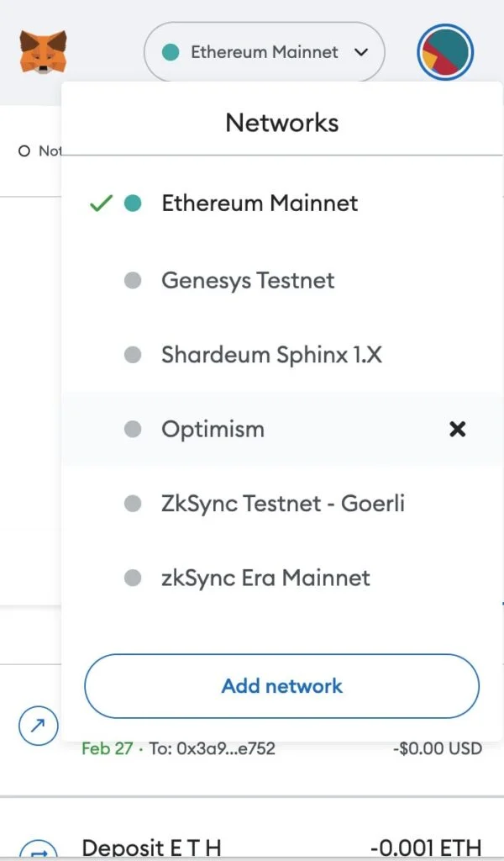Click the green network status dot beside Ethereum Mainnet
The image size is (504, 861).
click(x=171, y=51)
